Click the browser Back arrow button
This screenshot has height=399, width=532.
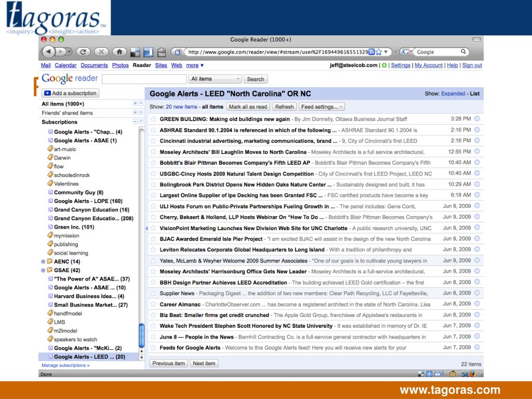point(48,52)
